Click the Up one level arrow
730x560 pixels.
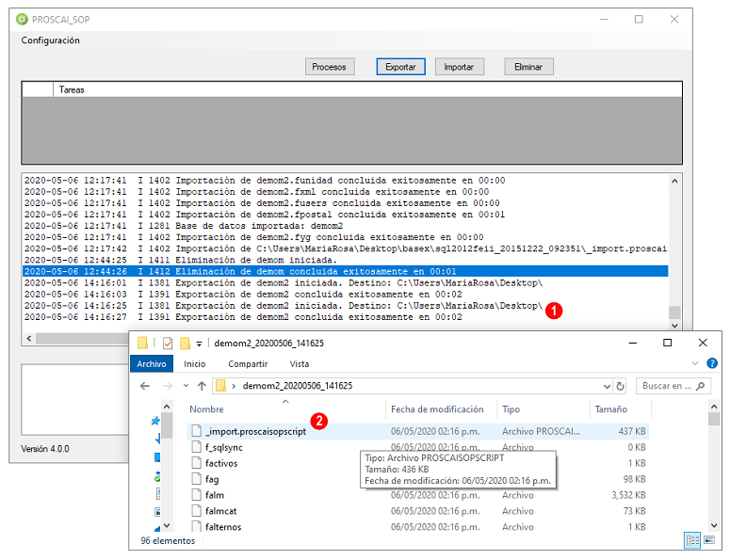[x=202, y=386]
